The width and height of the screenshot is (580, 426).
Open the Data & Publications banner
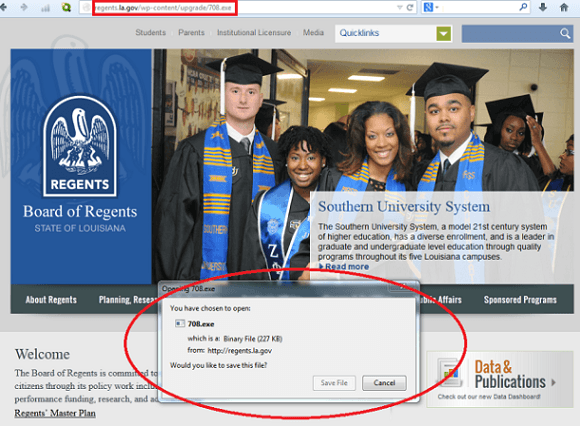[500, 379]
